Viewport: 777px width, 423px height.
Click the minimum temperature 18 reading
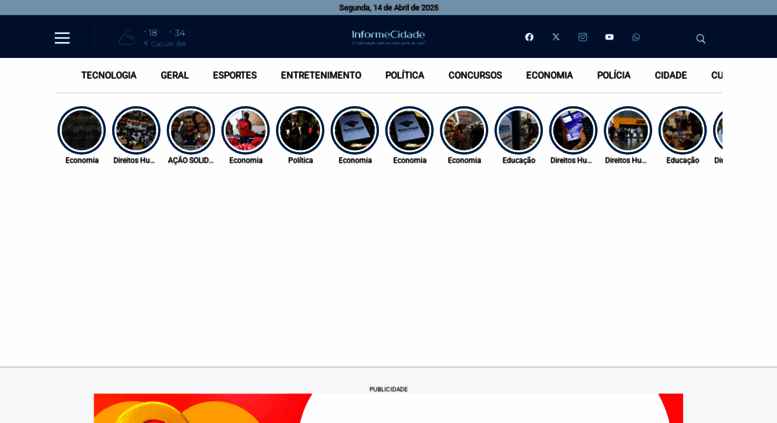[x=151, y=33]
